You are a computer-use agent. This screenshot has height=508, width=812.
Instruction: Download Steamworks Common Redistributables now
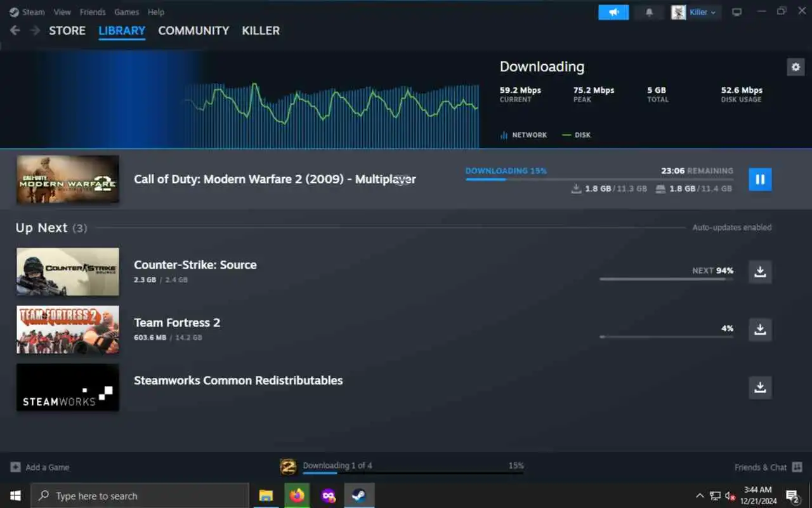tap(760, 387)
